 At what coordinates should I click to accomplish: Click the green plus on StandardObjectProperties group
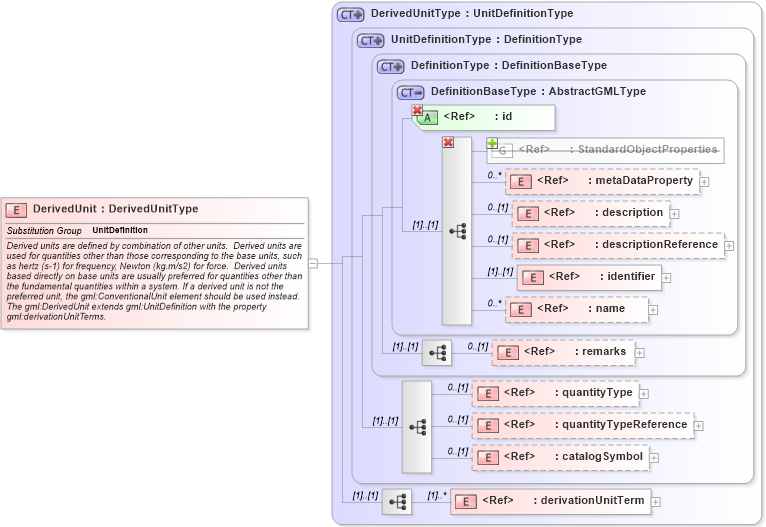pos(492,143)
